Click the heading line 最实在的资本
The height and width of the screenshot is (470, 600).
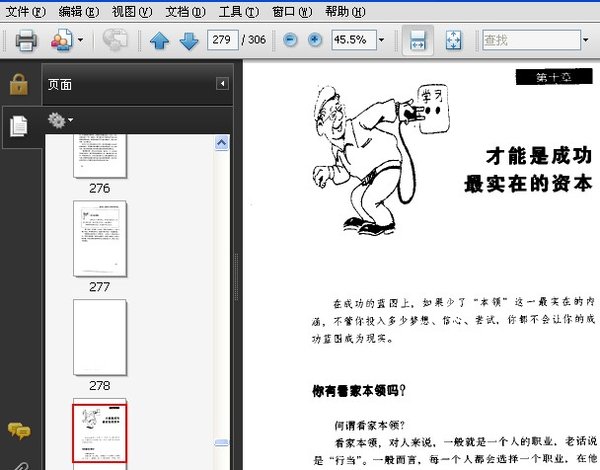click(x=528, y=184)
